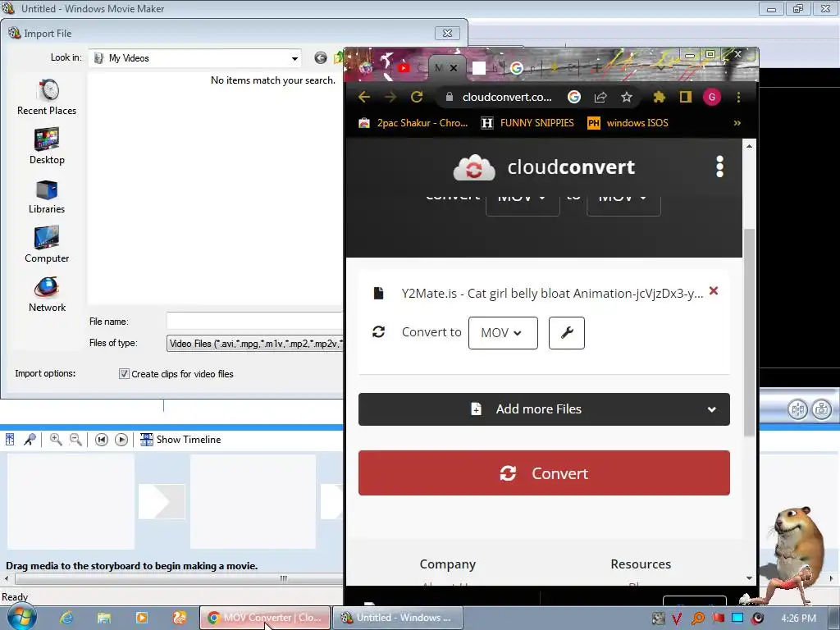Open Chrome three-dot menu

point(739,97)
